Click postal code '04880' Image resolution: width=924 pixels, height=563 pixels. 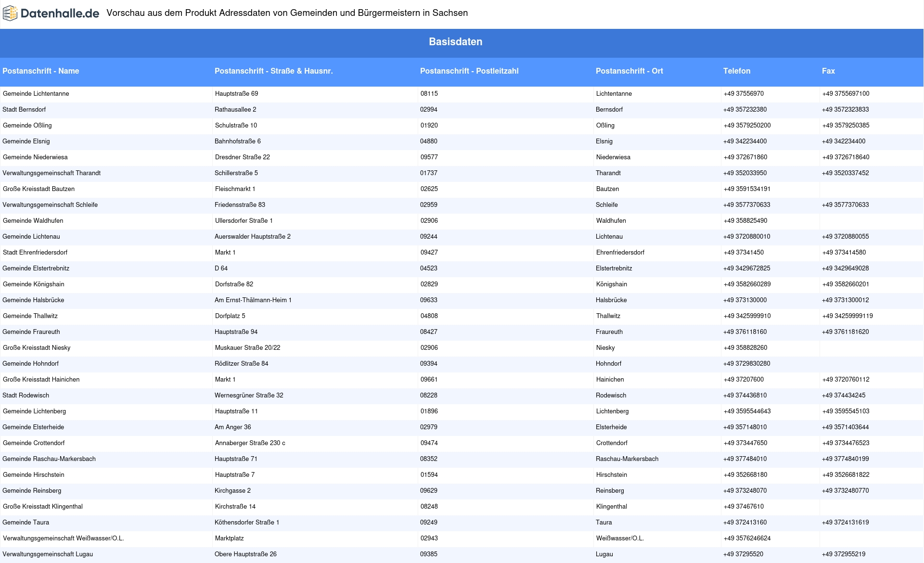point(429,141)
